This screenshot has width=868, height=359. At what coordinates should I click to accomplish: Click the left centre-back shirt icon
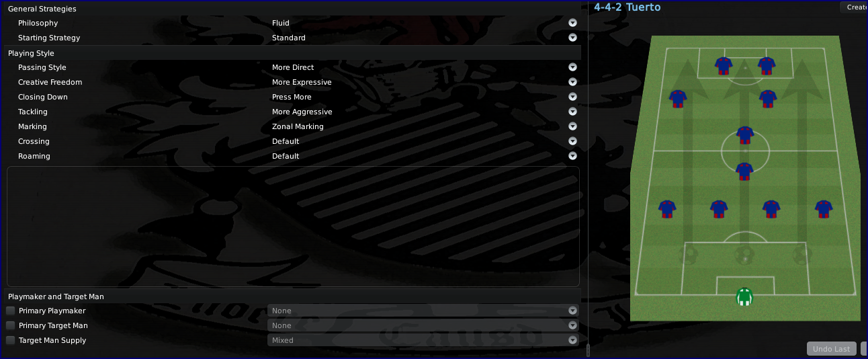point(720,209)
